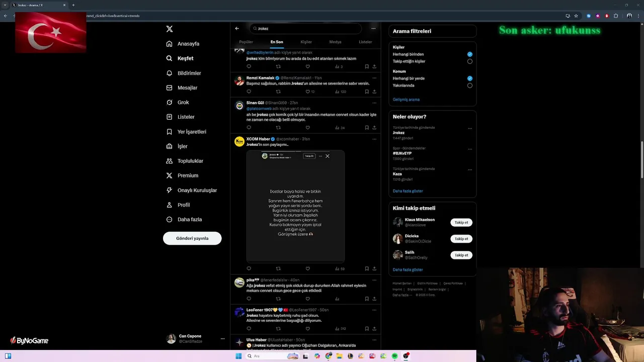Click the Premium X icon

(x=170, y=175)
